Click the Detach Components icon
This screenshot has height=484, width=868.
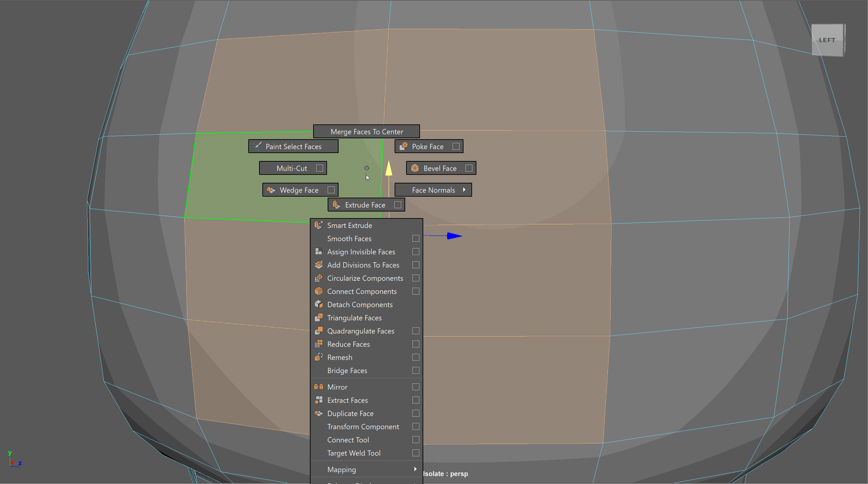point(318,304)
